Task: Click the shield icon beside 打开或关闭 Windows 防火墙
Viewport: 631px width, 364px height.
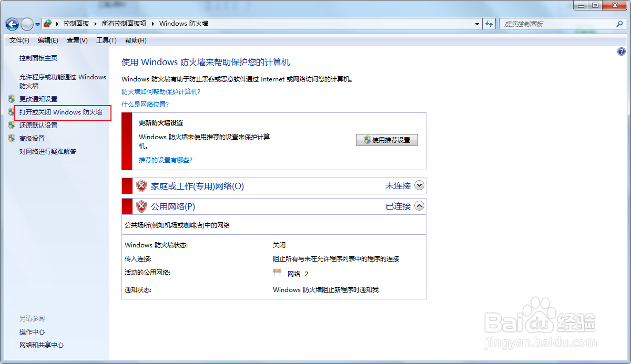Action: [11, 112]
